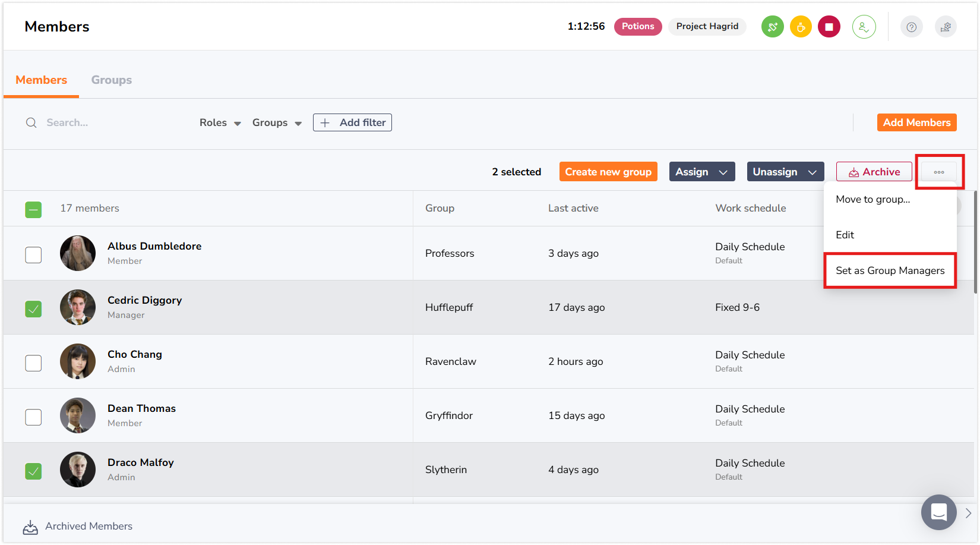980x545 pixels.
Task: Click the right chevron arrow beside chat bubble
Action: [968, 513]
